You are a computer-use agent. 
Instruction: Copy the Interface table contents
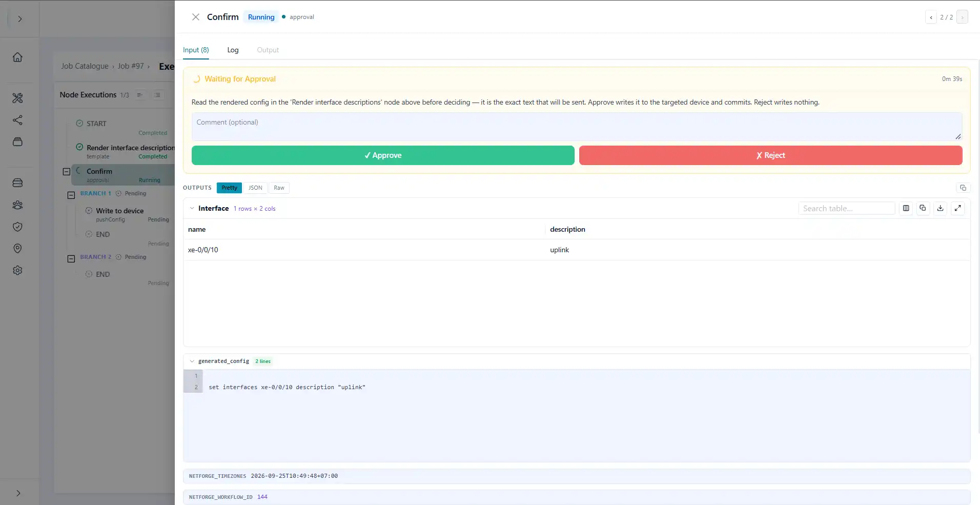pos(923,208)
